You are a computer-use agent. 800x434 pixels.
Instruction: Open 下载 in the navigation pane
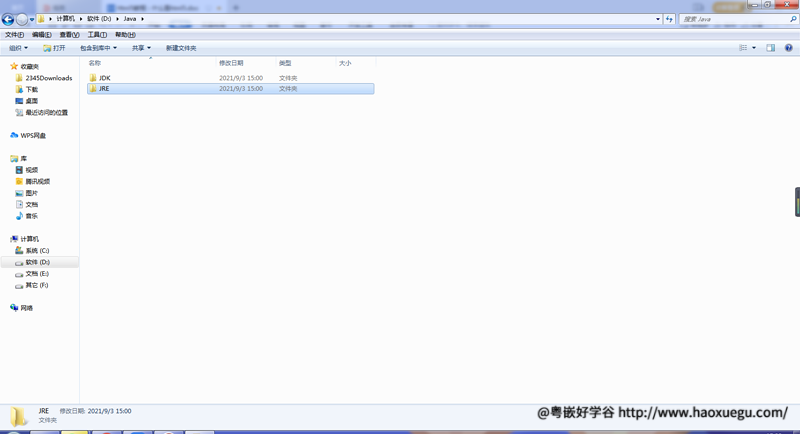[32, 89]
